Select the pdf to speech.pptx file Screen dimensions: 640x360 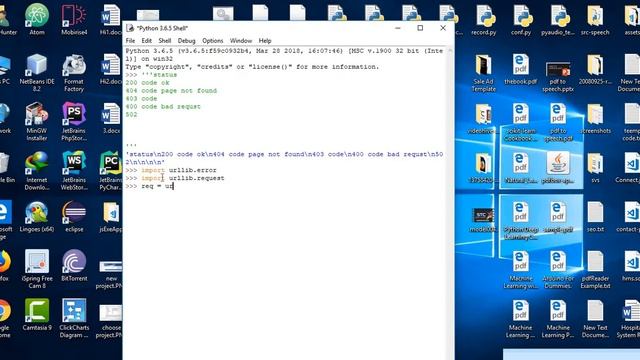tap(558, 76)
